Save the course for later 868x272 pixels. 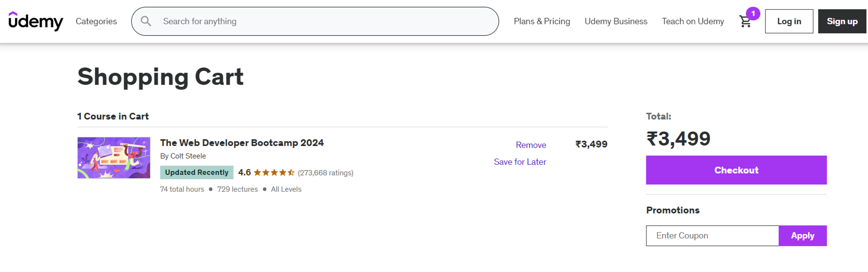(520, 162)
